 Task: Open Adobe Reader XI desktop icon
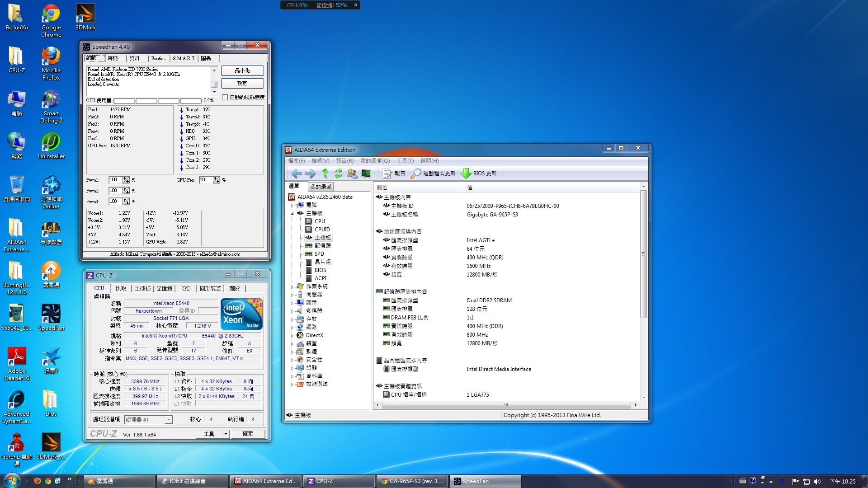(17, 364)
